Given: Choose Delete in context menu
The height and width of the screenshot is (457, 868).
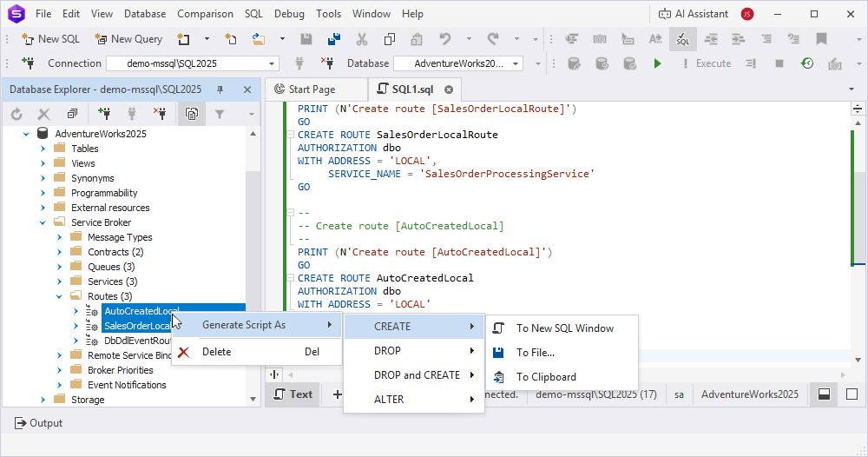Looking at the screenshot, I should [x=258, y=352].
